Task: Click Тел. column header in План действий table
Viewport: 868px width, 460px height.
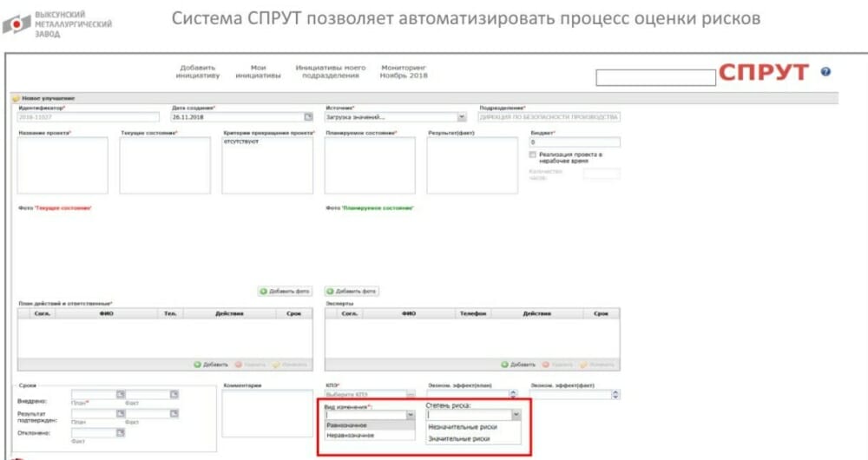Action: (x=170, y=313)
